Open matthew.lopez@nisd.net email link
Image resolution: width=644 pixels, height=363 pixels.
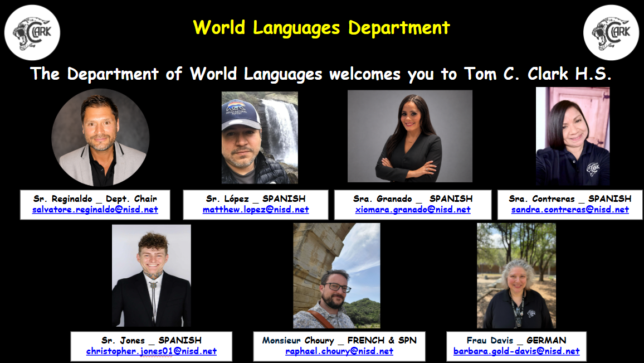pyautogui.click(x=256, y=210)
